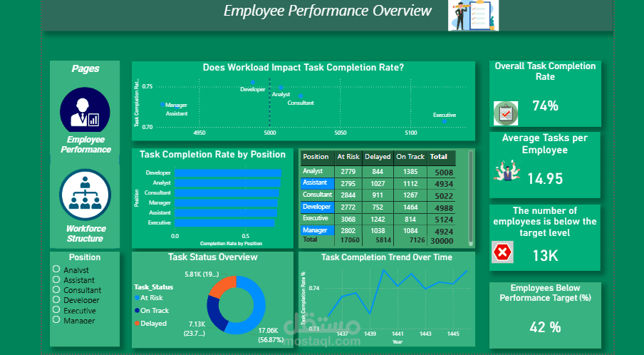The width and height of the screenshot is (644, 355).
Task: Click the Executive point in scatter chart
Action: click(x=445, y=121)
